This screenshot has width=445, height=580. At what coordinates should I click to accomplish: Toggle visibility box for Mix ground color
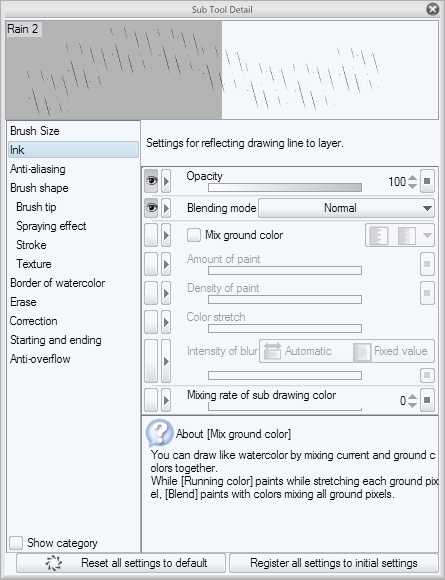(151, 235)
